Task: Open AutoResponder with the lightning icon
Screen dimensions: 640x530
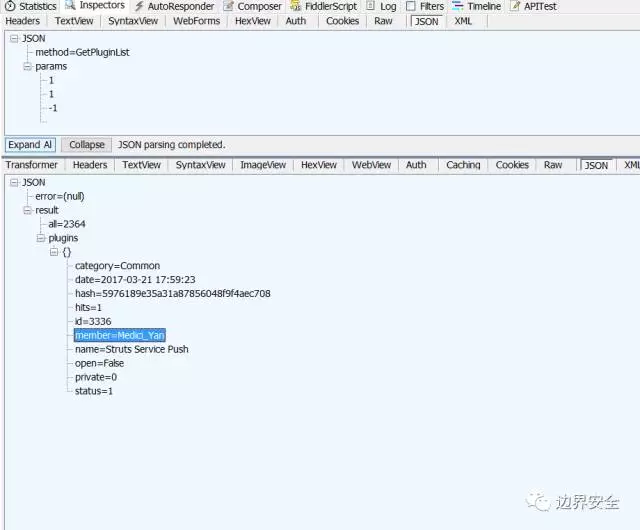Action: tap(139, 6)
